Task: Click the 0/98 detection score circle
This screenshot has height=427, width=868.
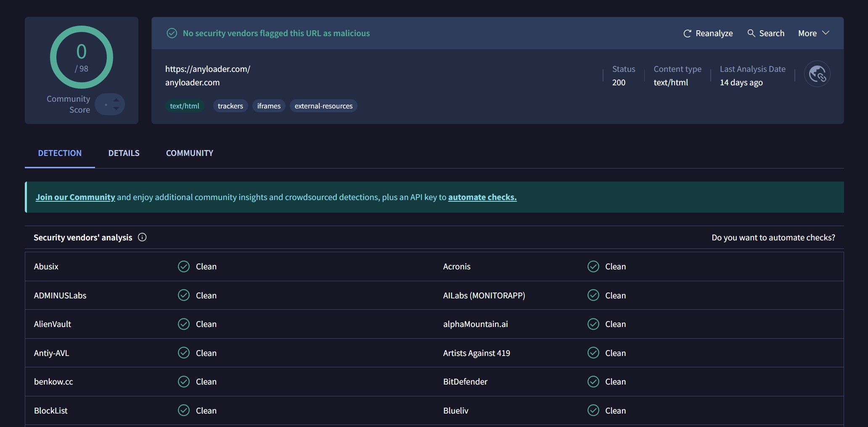Action: [82, 57]
